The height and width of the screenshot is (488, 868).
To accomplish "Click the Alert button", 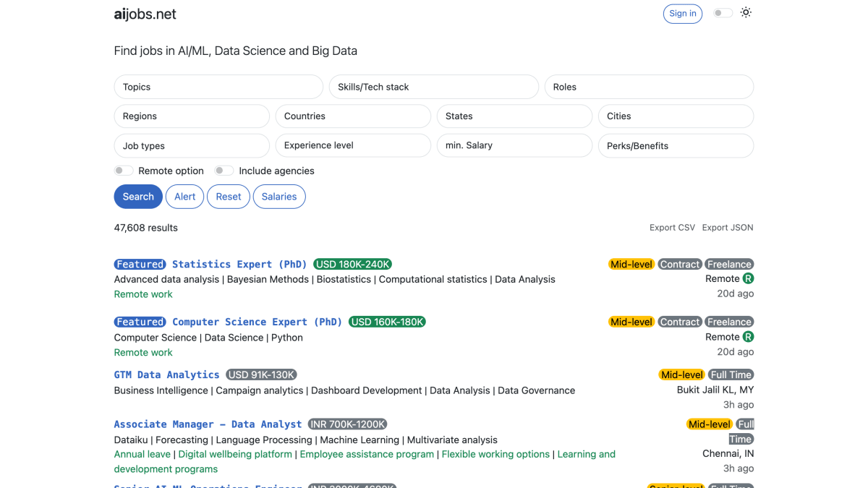I will [184, 197].
